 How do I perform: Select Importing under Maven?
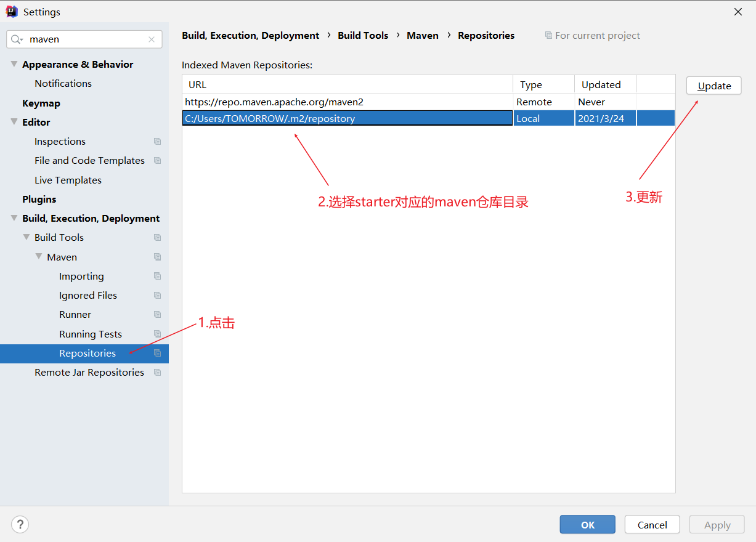81,276
